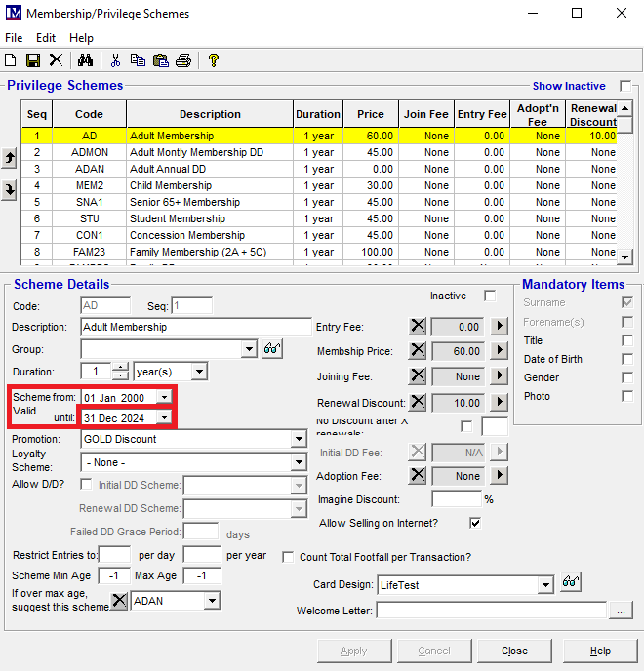Viewport: 644px width, 671px height.
Task: Open the Edit menu
Action: 46,38
